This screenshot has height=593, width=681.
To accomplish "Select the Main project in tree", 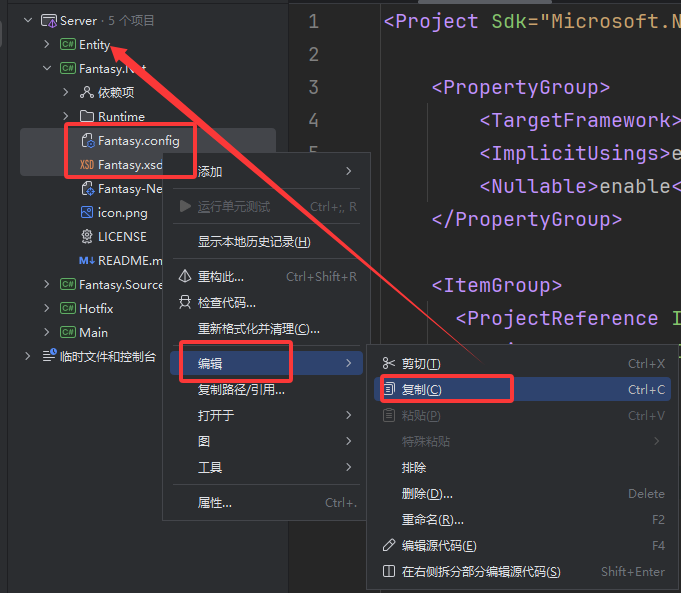I will click(93, 332).
